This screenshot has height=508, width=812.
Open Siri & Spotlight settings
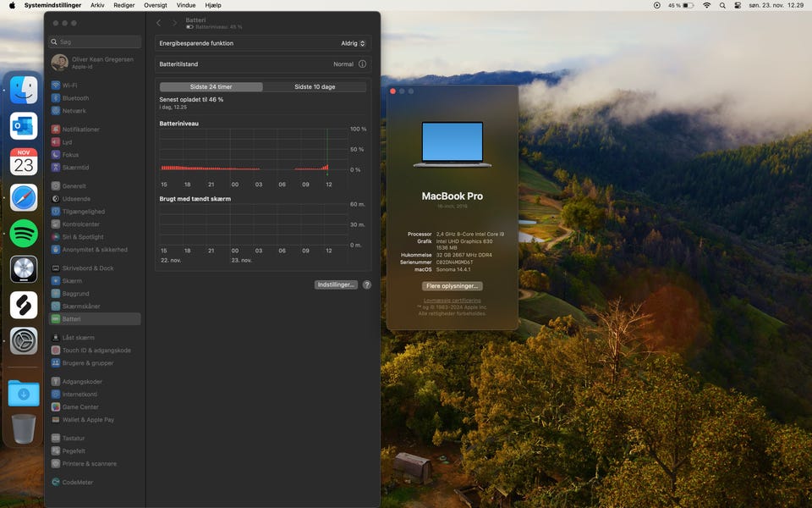click(82, 237)
